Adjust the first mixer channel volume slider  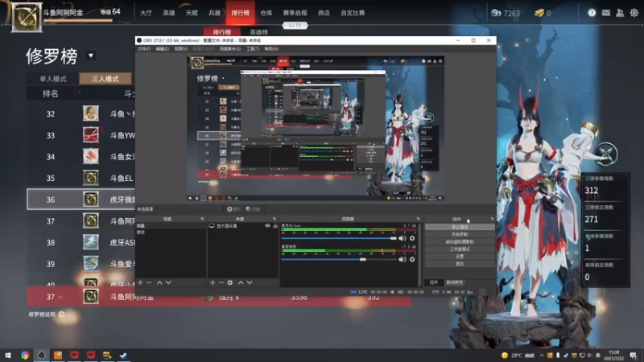tap(339, 238)
